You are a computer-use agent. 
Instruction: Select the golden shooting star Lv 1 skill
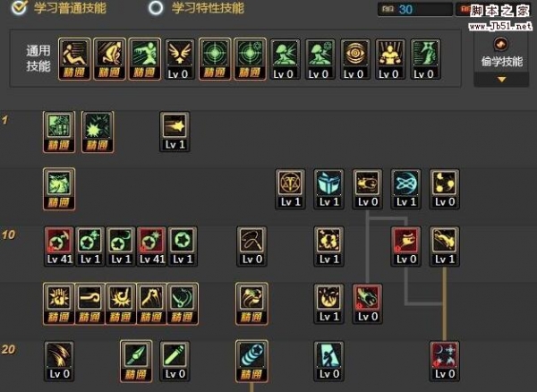click(175, 132)
